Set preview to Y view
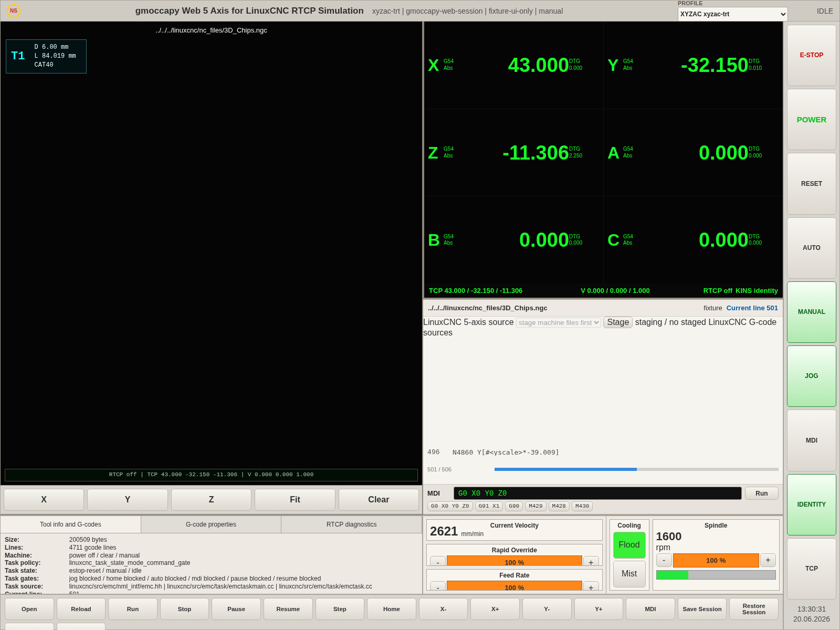840x630 pixels. click(x=128, y=500)
